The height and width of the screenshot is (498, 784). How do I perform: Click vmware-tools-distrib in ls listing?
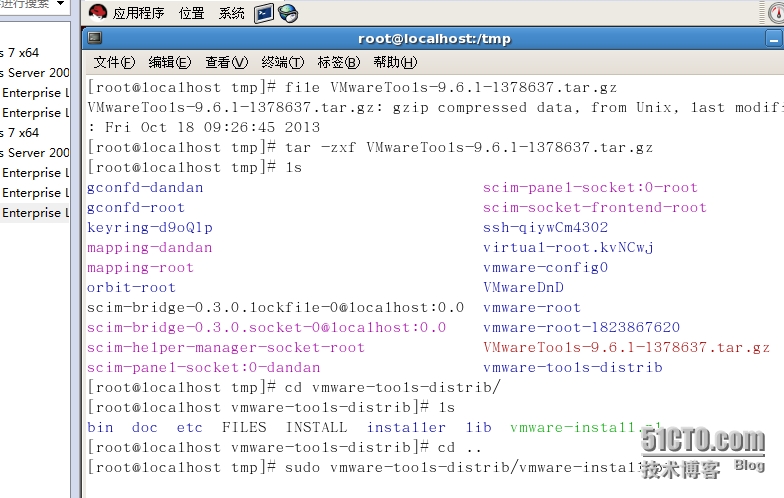click(x=572, y=368)
